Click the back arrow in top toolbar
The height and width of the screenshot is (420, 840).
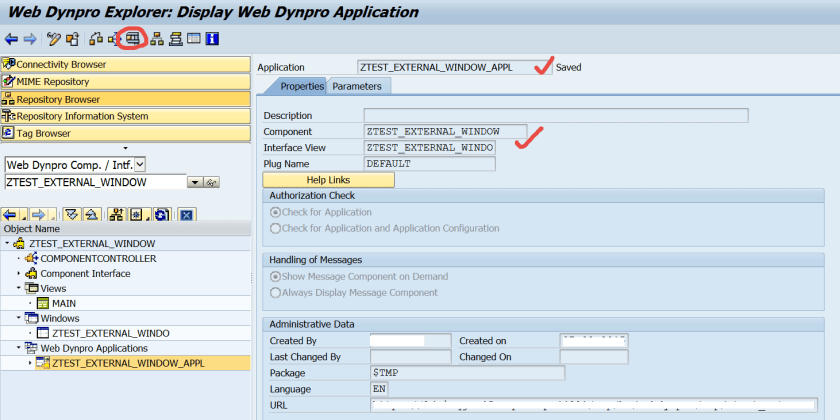(11, 39)
